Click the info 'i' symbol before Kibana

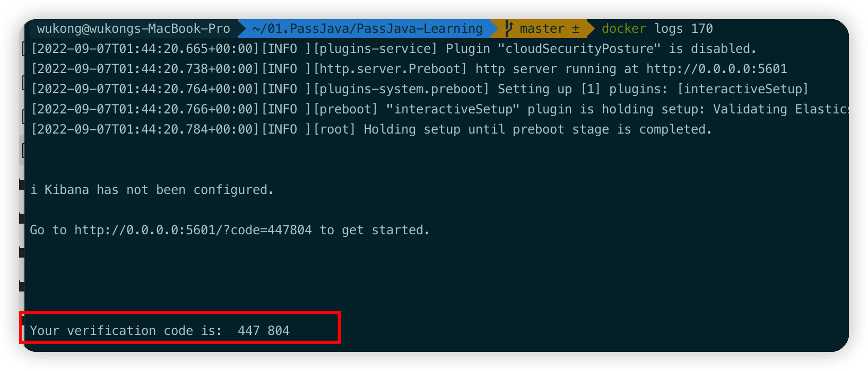point(34,190)
